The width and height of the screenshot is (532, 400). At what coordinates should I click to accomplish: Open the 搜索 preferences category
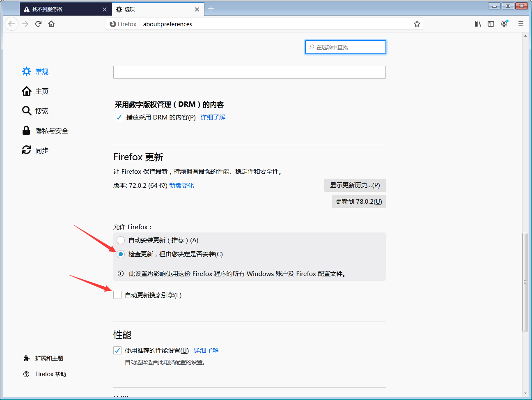click(42, 111)
